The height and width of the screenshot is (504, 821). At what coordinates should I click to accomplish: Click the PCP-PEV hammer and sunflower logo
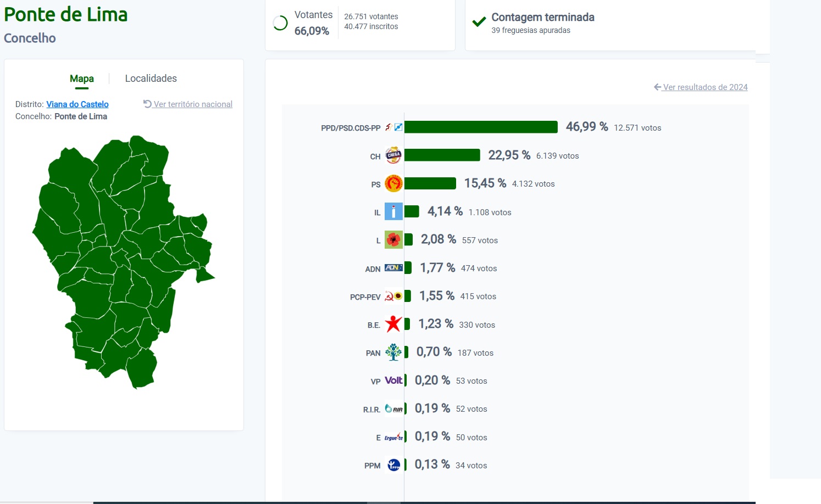coord(393,296)
